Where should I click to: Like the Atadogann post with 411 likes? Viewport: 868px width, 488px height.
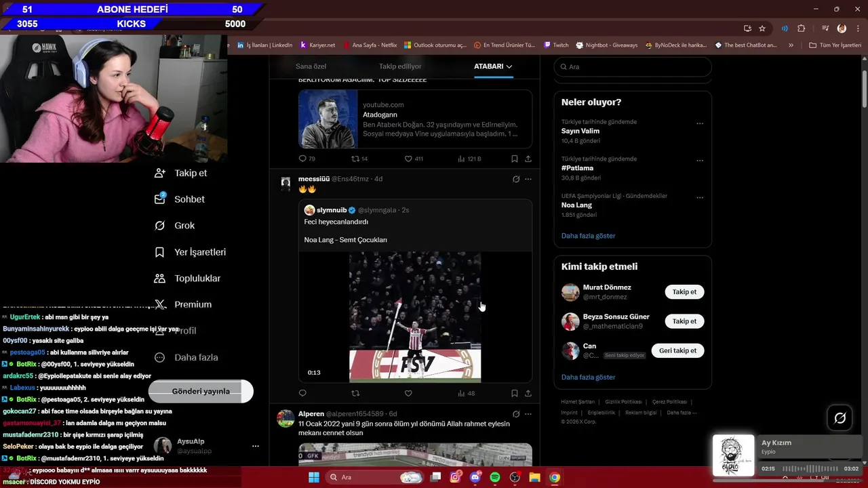point(413,159)
